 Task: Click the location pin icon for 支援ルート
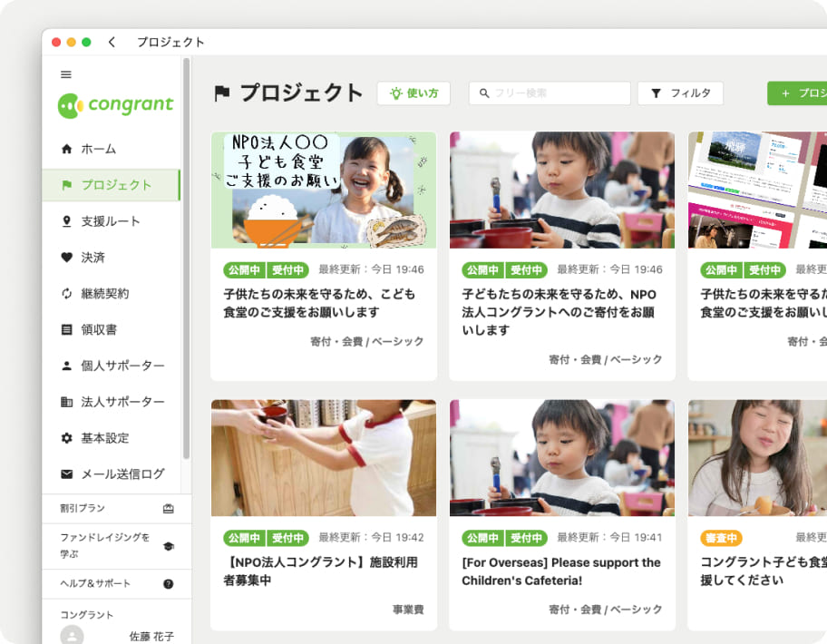tap(66, 221)
